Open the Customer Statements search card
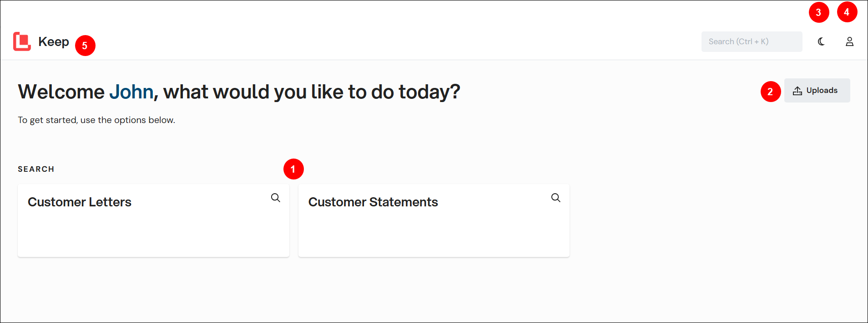 point(433,220)
